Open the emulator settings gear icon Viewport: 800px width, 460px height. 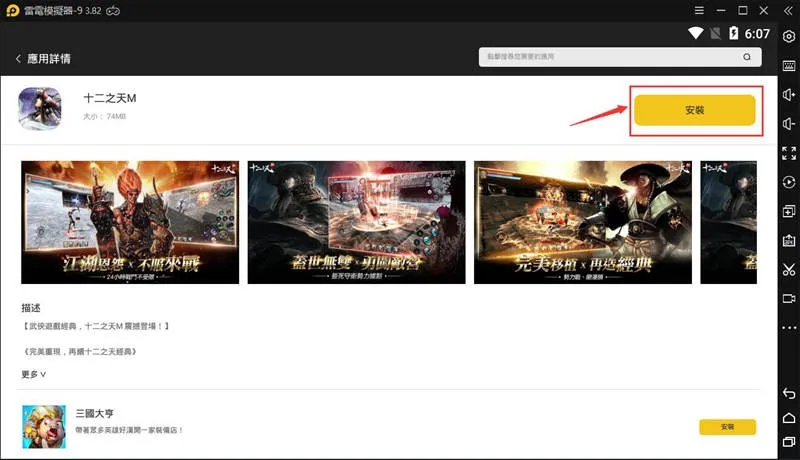pyautogui.click(x=789, y=37)
